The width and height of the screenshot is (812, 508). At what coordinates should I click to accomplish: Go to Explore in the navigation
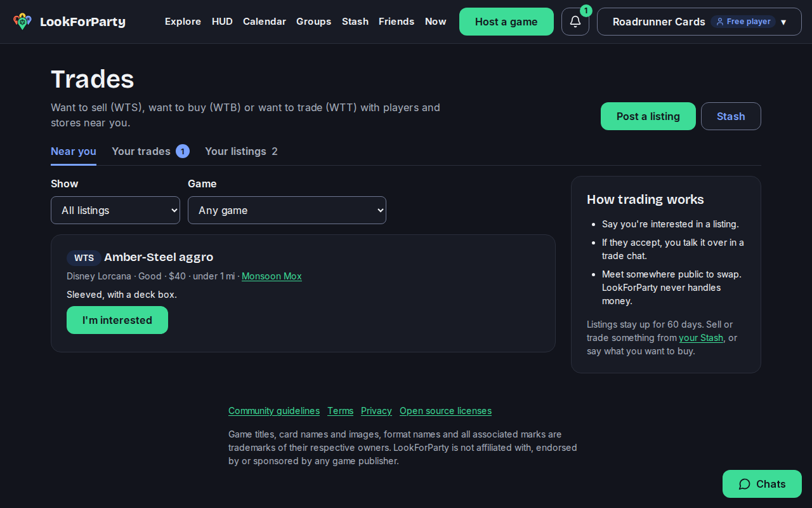[183, 22]
